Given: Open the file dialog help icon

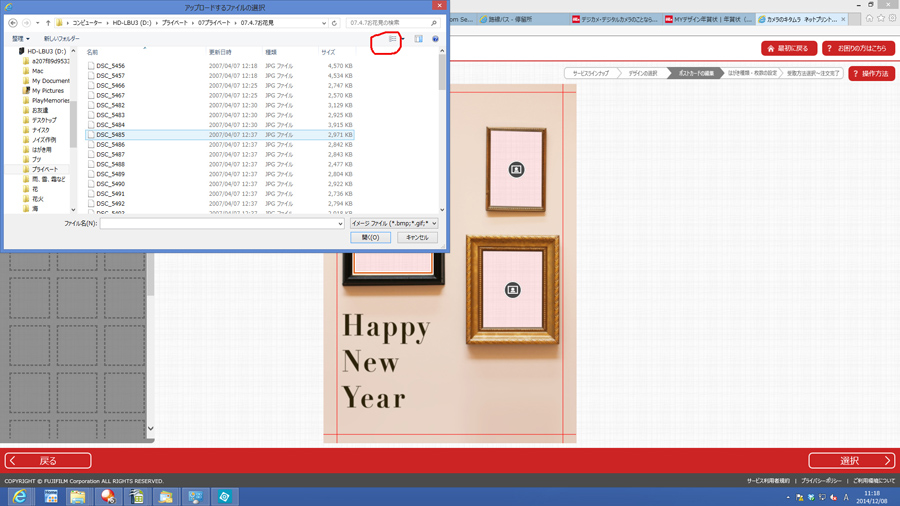Looking at the screenshot, I should [x=435, y=39].
